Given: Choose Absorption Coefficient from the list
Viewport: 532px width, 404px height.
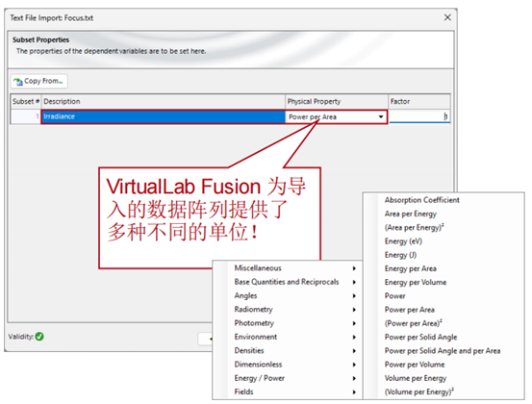Looking at the screenshot, I should click(421, 200).
